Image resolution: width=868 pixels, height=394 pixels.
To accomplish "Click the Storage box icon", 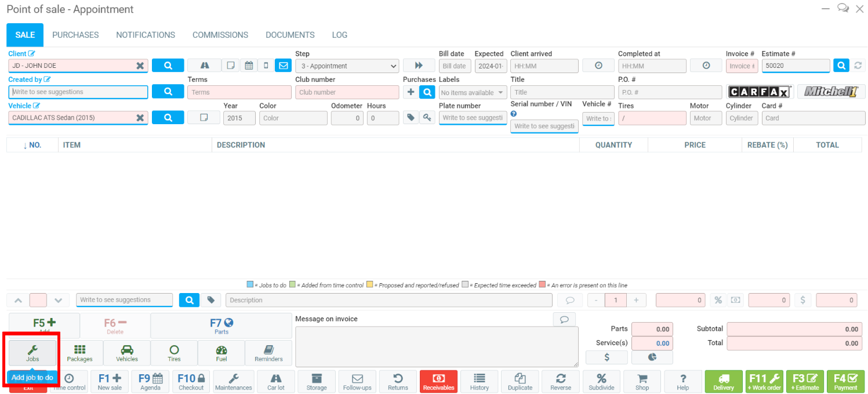I will pos(317,382).
